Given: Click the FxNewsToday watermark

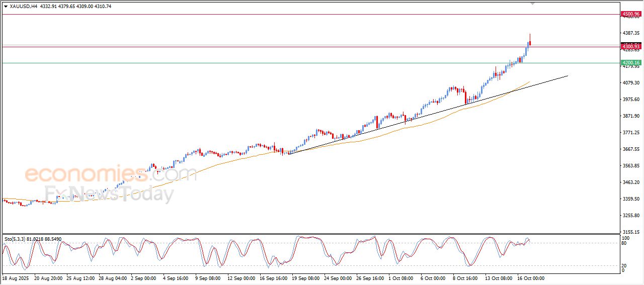Looking at the screenshot, I should (x=108, y=194).
